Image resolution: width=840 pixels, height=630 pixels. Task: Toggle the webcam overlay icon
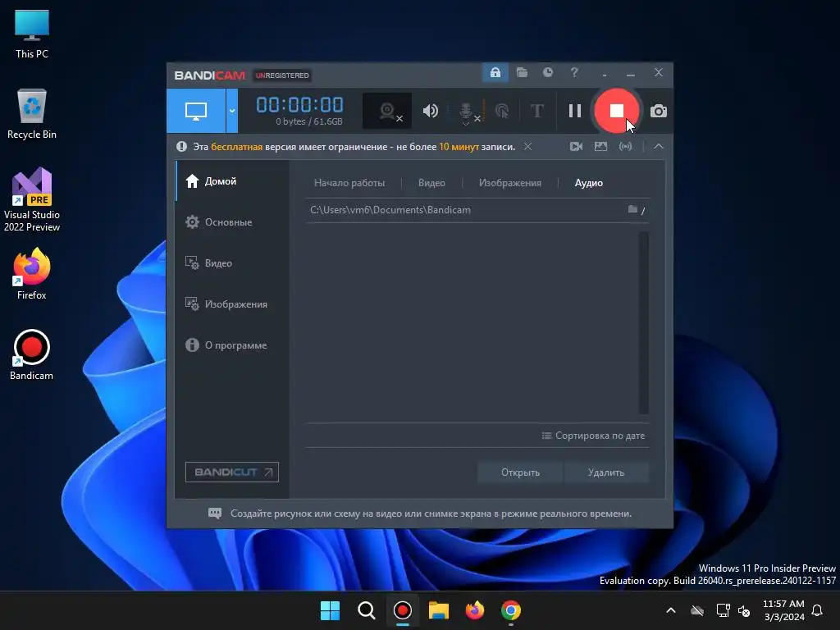pyautogui.click(x=387, y=111)
